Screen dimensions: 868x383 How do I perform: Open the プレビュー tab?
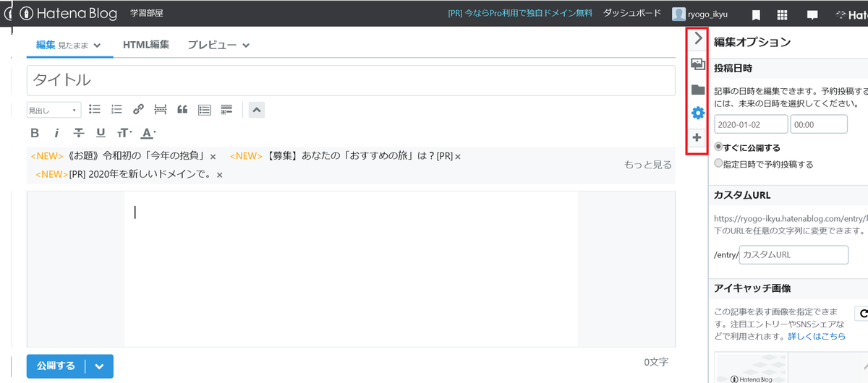tap(211, 45)
